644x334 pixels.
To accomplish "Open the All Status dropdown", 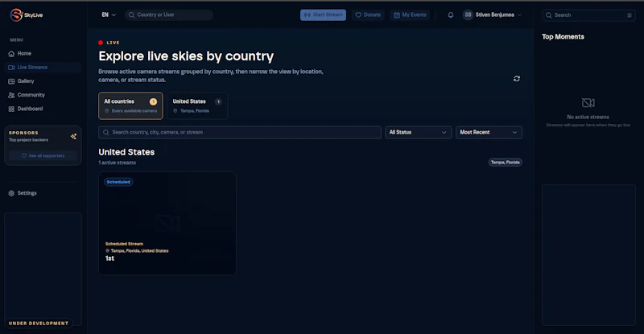I will point(418,132).
